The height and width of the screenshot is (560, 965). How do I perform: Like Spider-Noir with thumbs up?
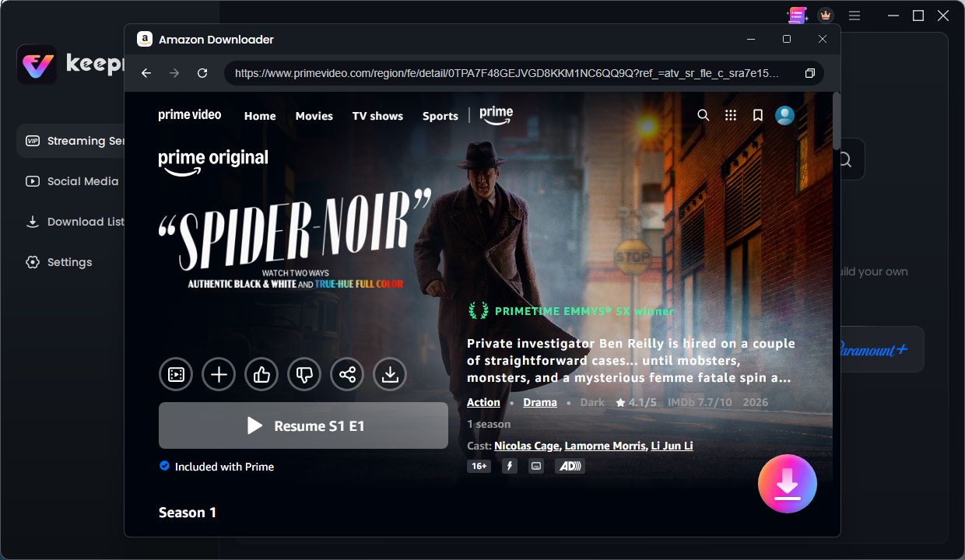click(261, 375)
